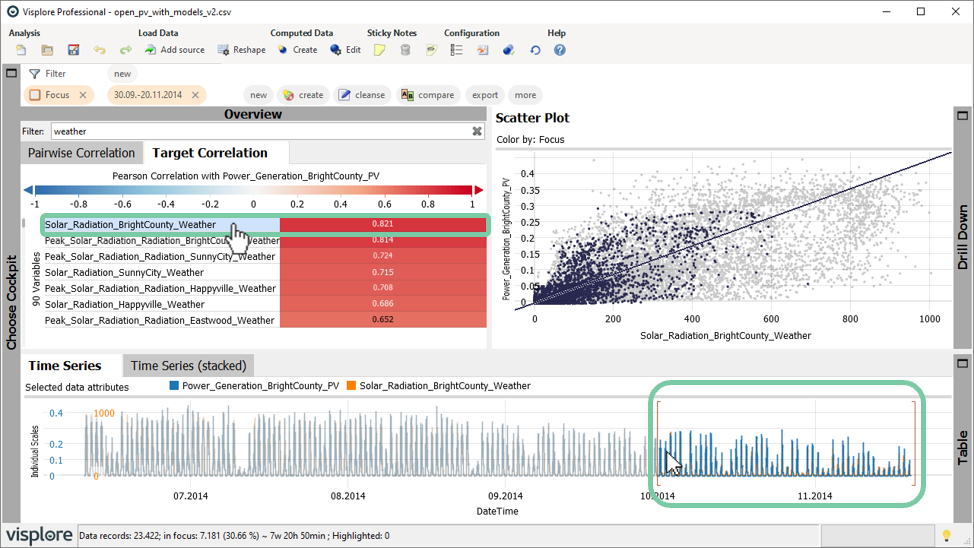Click Add source in Load Data

[175, 50]
